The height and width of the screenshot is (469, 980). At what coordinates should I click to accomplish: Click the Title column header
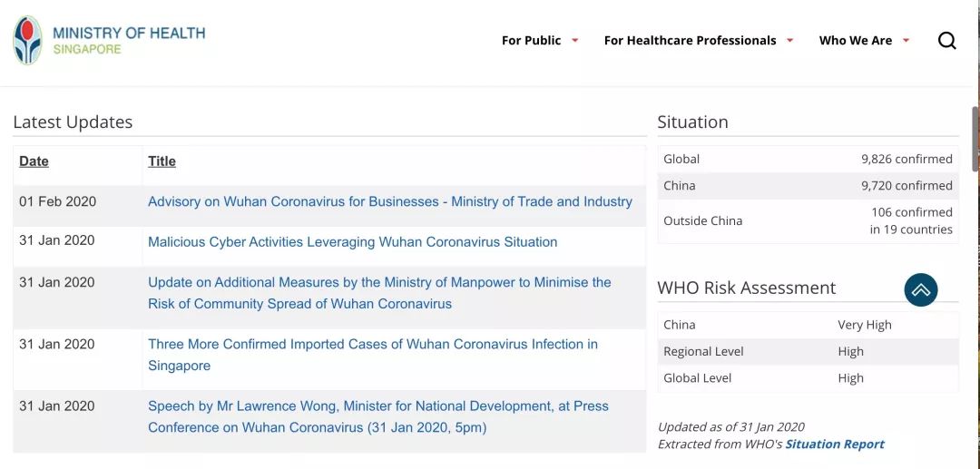[x=162, y=161]
